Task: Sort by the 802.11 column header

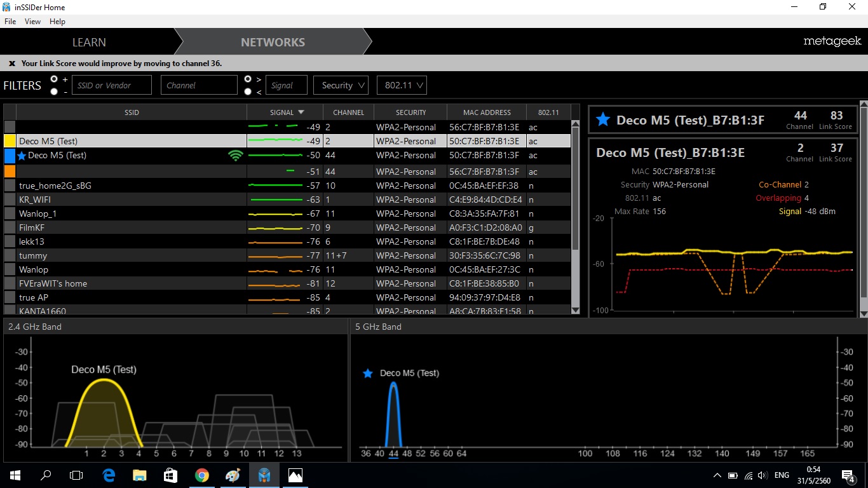Action: click(548, 112)
